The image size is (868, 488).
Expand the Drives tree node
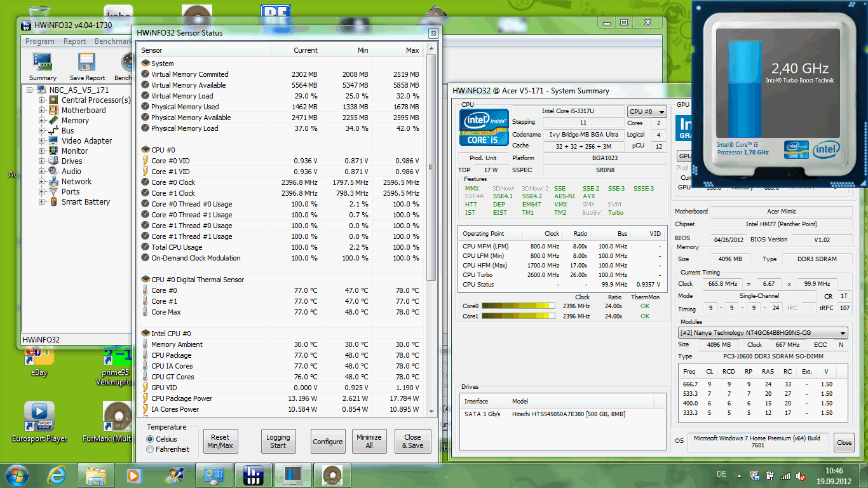pos(42,161)
